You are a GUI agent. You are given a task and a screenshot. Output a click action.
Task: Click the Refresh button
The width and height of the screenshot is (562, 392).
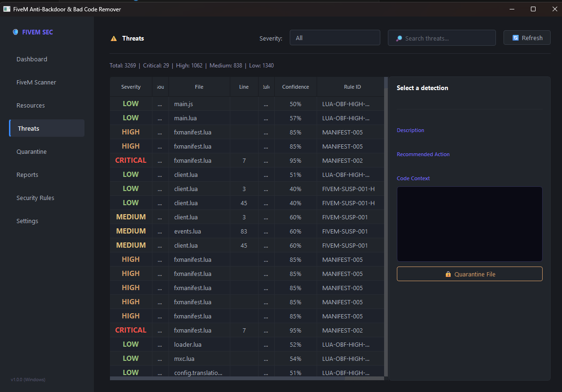point(527,38)
